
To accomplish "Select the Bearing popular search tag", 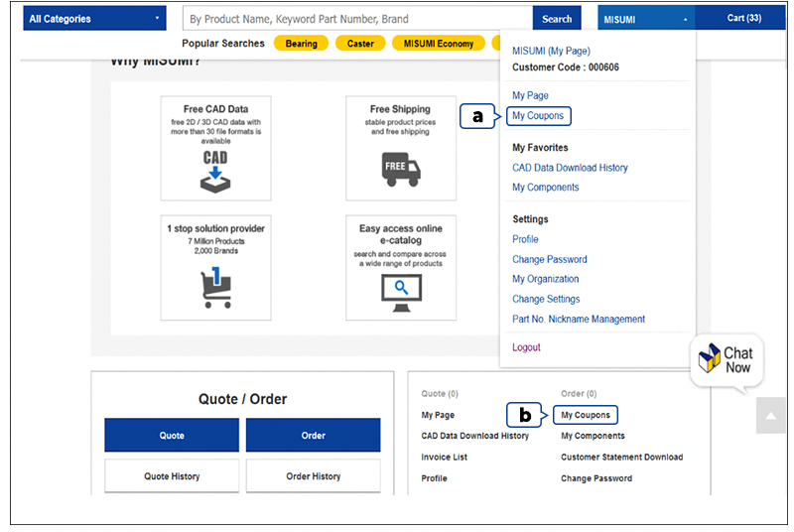I will click(302, 44).
